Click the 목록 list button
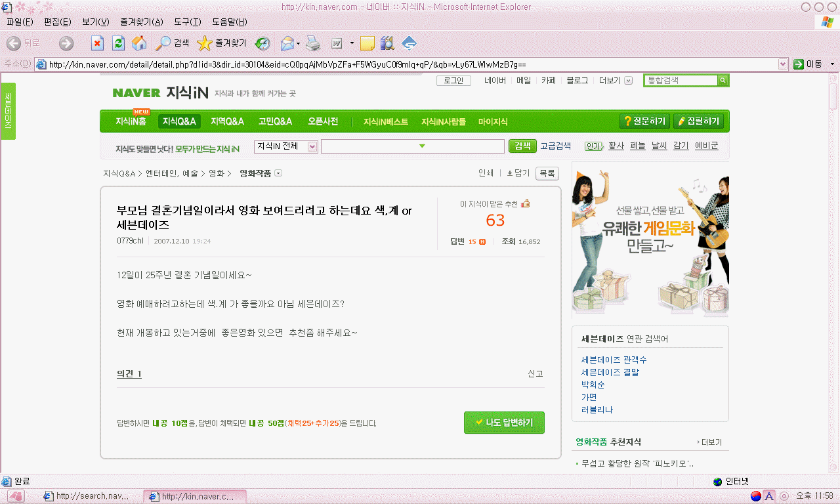This screenshot has height=504, width=840. pos(547,173)
